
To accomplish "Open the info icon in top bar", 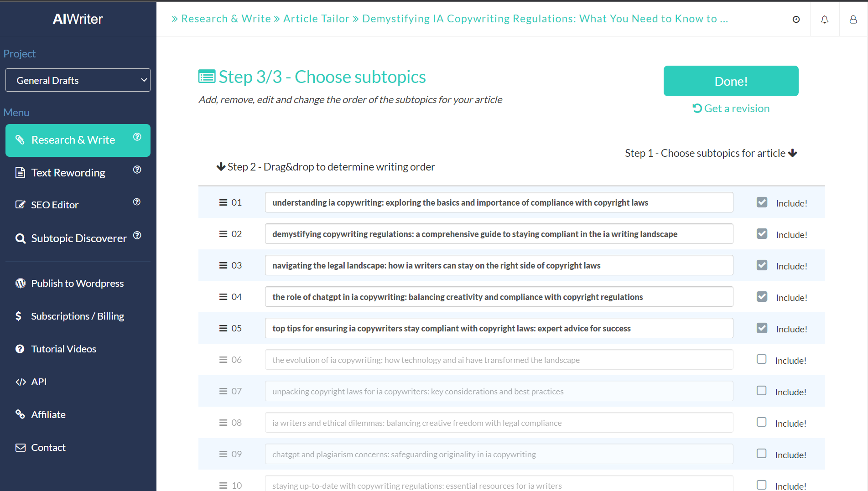I will coord(795,19).
